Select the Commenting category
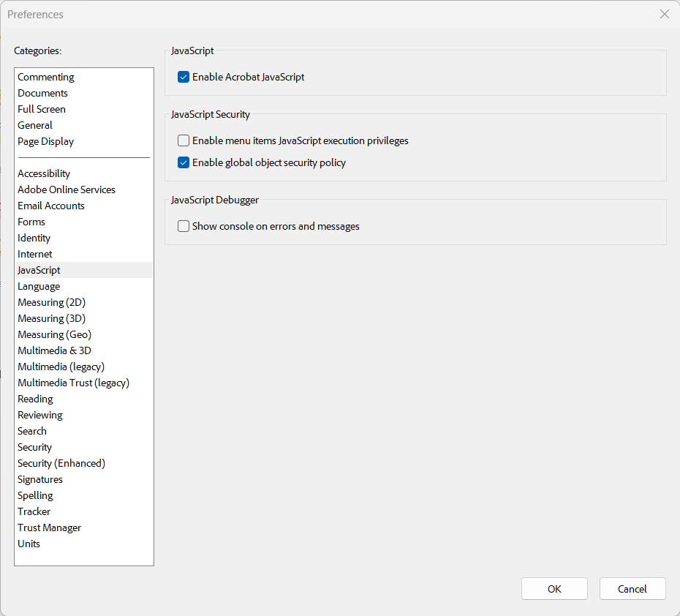This screenshot has height=616, width=680. click(x=45, y=78)
